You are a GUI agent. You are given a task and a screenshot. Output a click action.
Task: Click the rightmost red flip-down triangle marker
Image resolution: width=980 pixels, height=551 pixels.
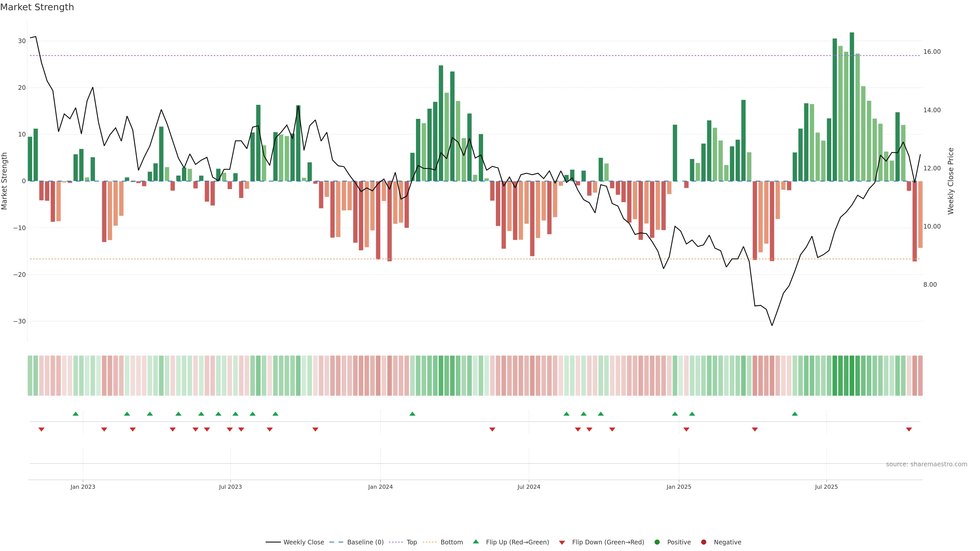[x=909, y=429]
